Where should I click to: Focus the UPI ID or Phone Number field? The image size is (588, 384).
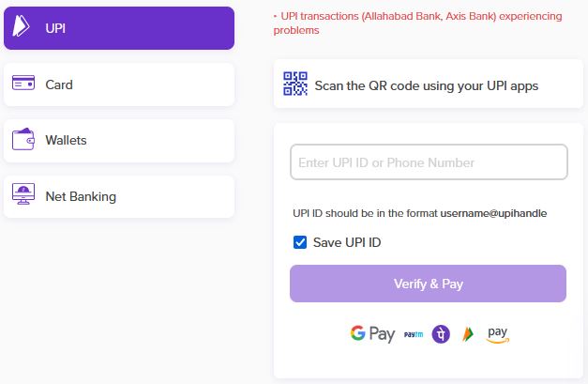click(429, 162)
